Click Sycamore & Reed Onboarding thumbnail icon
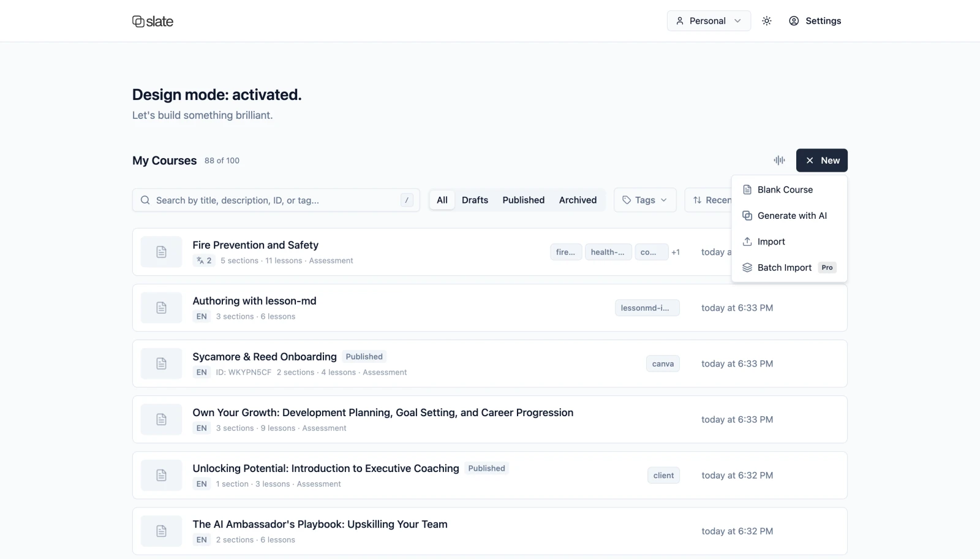Screen dimensions: 980x559 tap(161, 363)
